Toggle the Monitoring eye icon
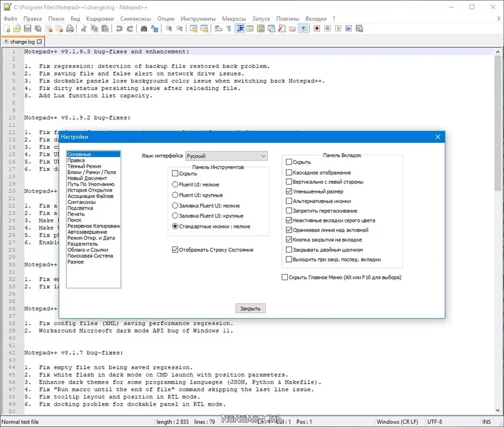 (x=303, y=29)
